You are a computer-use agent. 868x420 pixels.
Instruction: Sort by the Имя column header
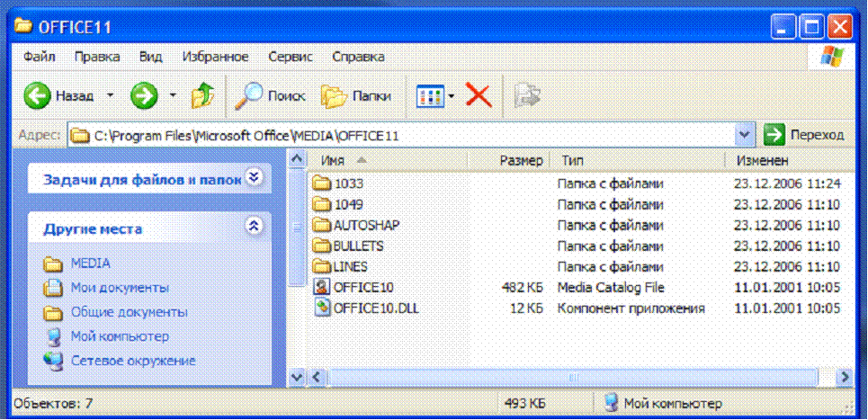point(388,160)
